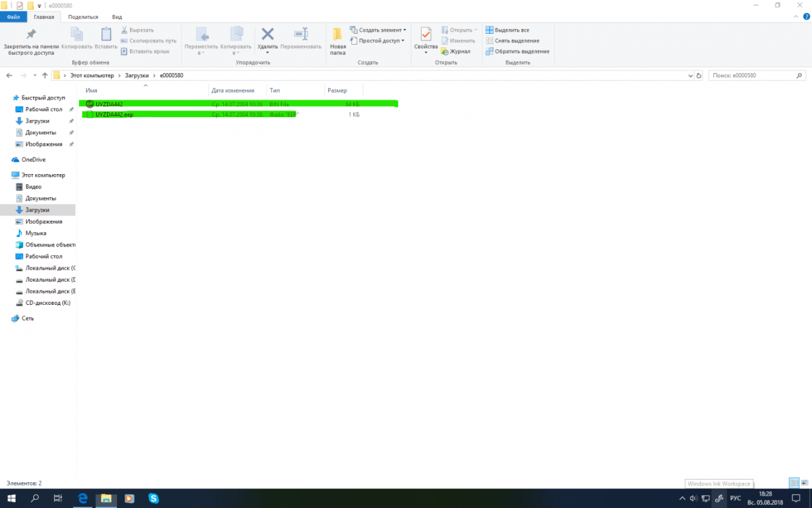This screenshot has height=508, width=812.
Task: Go back with the left arrow
Action: tap(9, 76)
